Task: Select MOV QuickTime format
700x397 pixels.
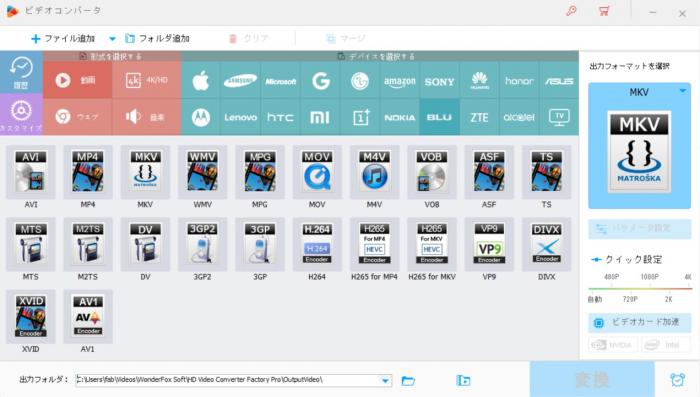Action: pyautogui.click(x=317, y=172)
